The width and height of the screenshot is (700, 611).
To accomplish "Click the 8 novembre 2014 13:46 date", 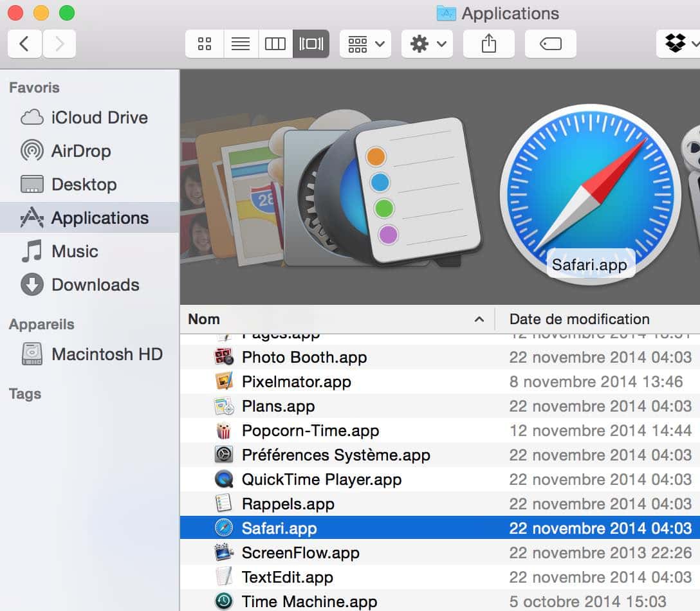I will pyautogui.click(x=596, y=382).
